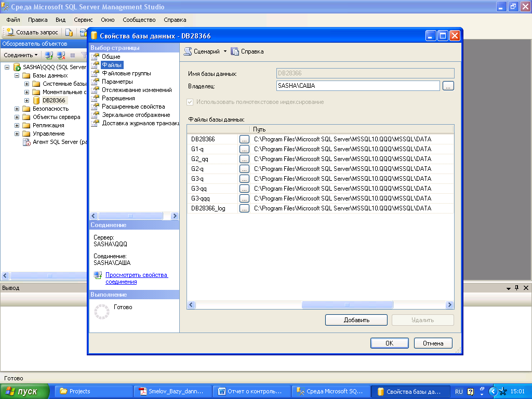Click the Добавить button
Image resolution: width=532 pixels, height=399 pixels.
356,320
